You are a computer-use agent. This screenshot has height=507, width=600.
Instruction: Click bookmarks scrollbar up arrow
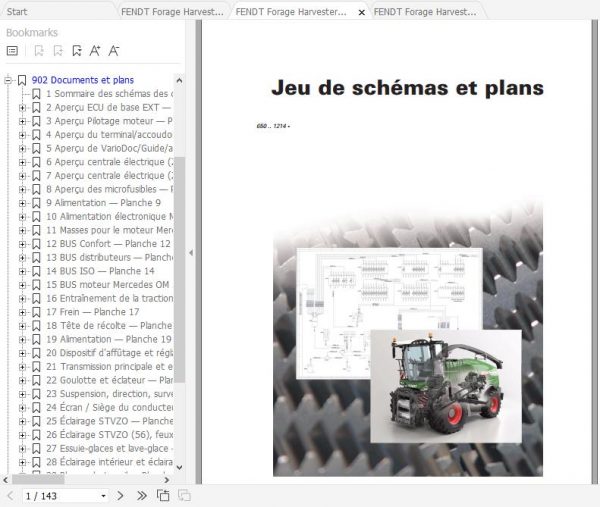tap(179, 80)
